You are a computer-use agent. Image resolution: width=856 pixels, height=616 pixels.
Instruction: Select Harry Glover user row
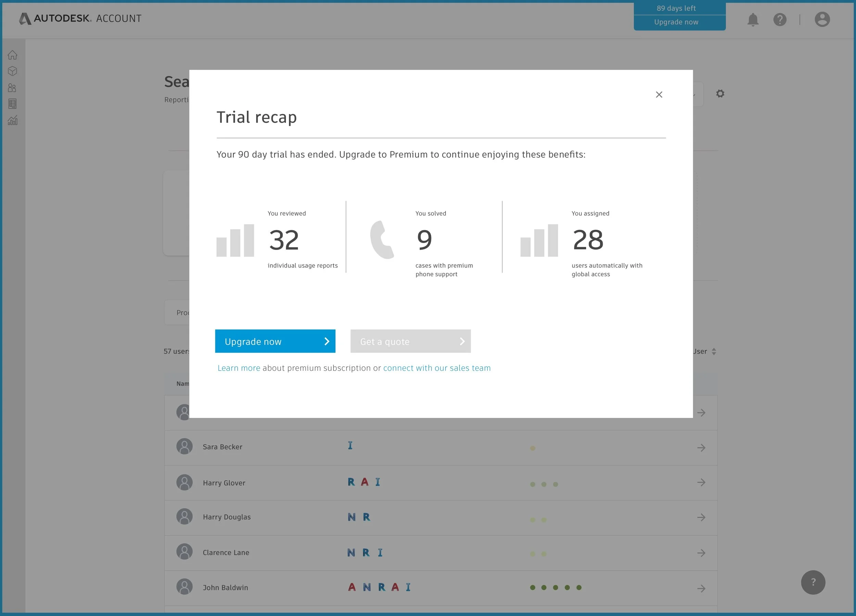tap(224, 483)
